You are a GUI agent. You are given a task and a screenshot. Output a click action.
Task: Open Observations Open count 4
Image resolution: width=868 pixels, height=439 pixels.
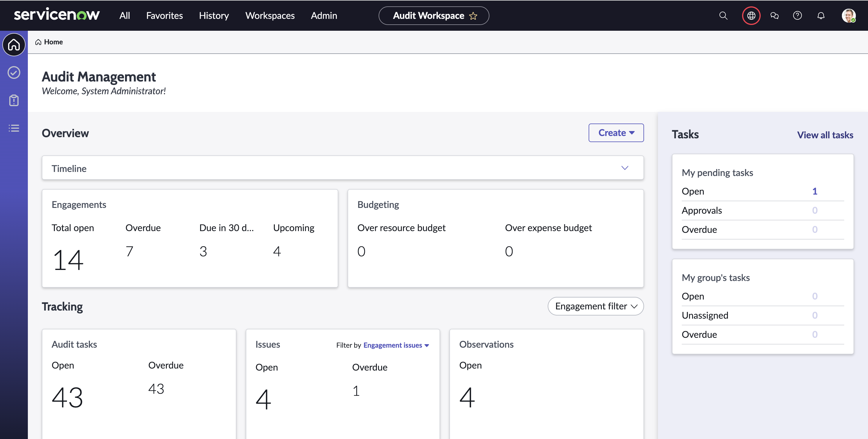tap(467, 398)
